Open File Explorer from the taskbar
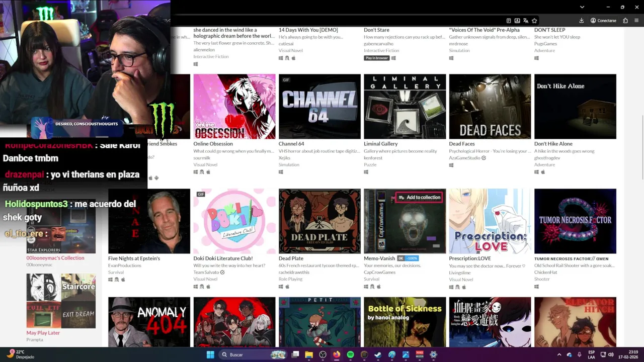This screenshot has height=362, width=644. [x=309, y=354]
